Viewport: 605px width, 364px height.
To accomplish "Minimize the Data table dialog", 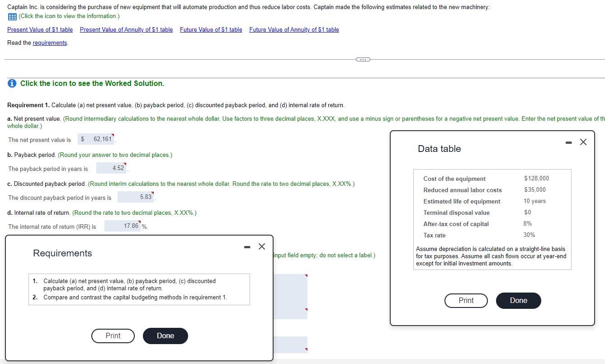I will point(568,142).
